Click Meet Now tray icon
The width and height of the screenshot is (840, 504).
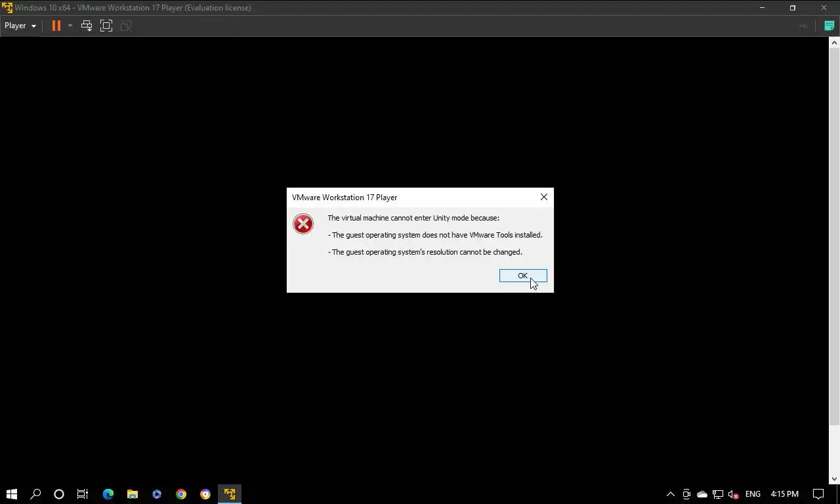(686, 494)
